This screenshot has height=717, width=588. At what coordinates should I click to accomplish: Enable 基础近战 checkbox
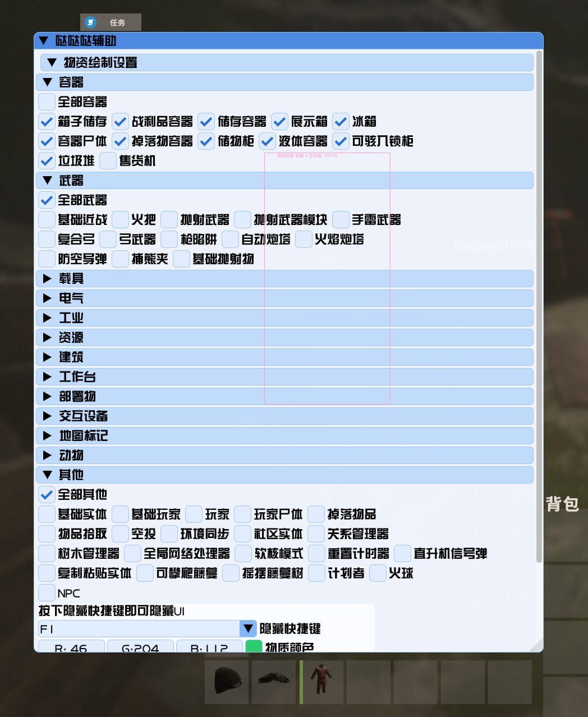coord(47,219)
